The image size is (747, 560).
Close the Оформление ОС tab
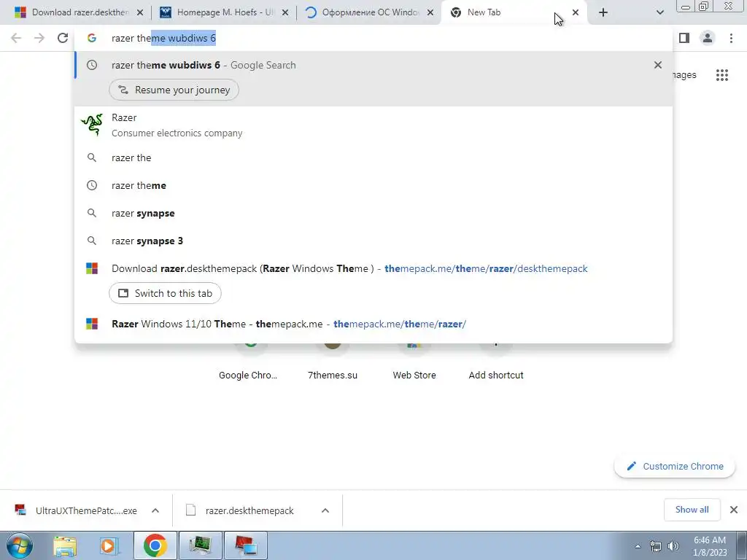[430, 12]
